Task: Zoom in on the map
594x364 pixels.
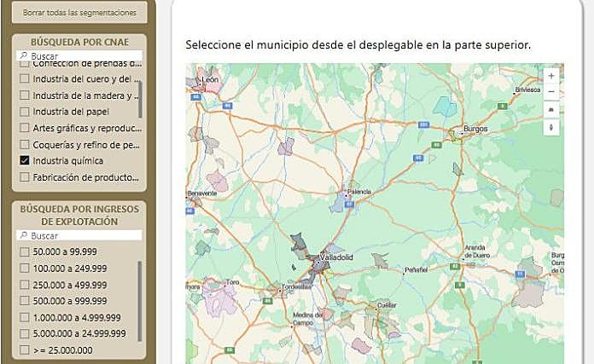Action: pos(551,76)
